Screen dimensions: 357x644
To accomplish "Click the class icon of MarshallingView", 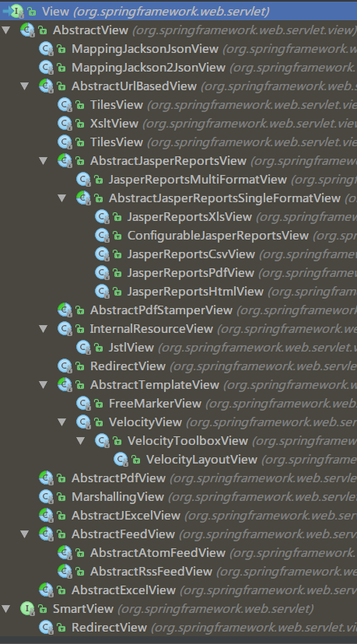I will click(x=46, y=497).
